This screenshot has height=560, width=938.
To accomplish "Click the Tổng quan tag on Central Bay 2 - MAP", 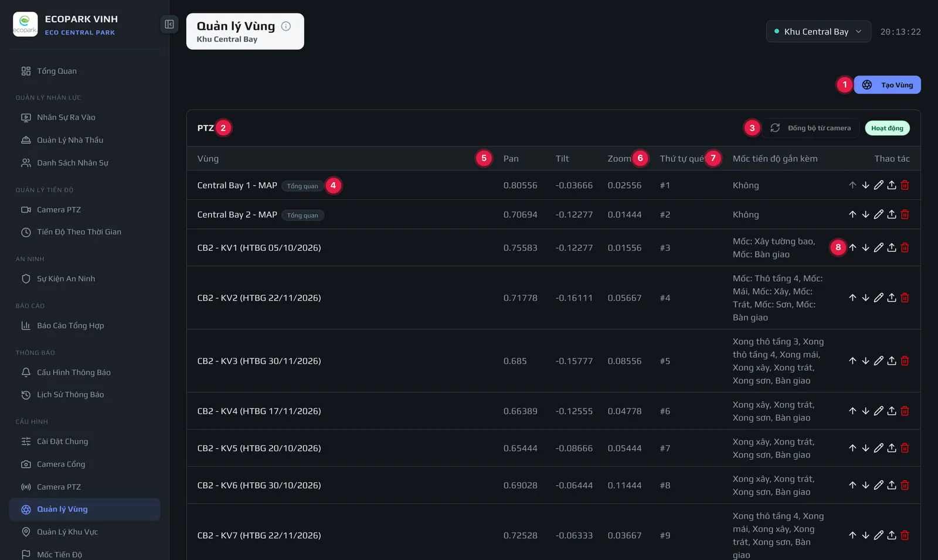I will click(x=303, y=215).
